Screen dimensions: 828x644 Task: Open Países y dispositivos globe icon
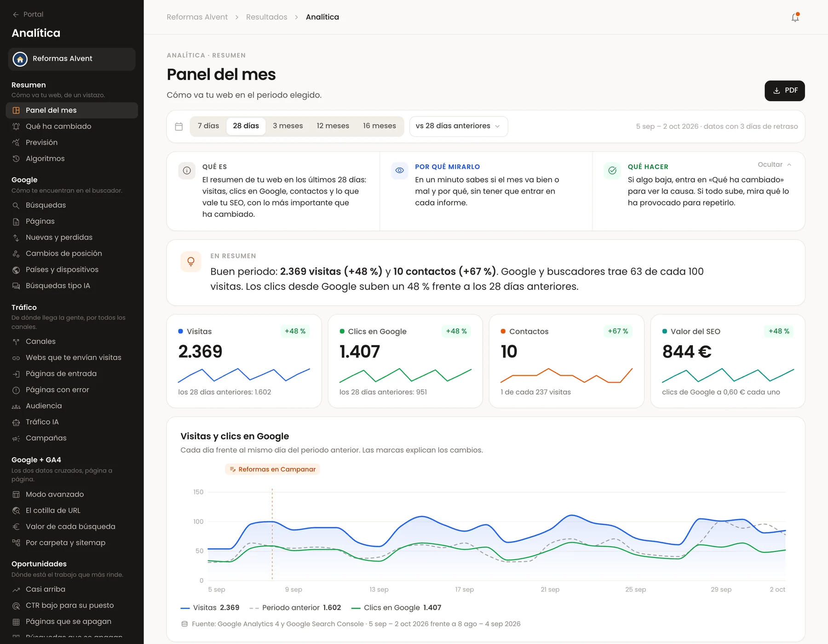16,270
